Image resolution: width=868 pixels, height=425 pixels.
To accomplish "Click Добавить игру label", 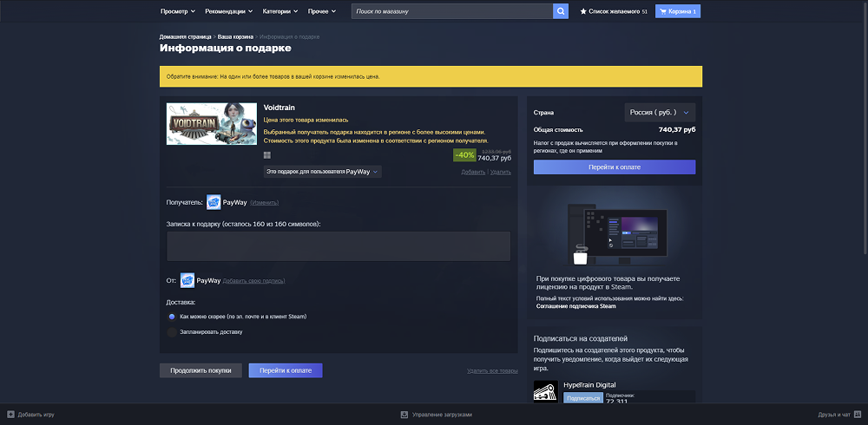I will [x=36, y=415].
